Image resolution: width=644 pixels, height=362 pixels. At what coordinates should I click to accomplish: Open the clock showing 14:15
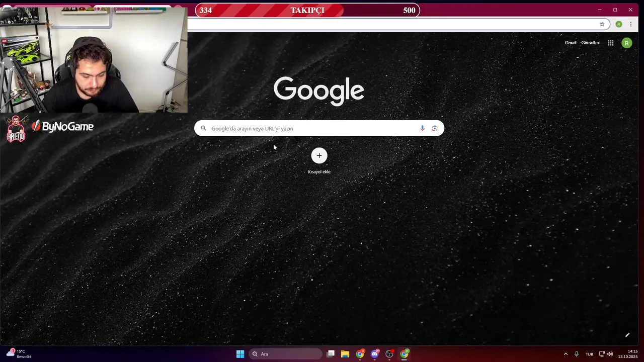628,354
